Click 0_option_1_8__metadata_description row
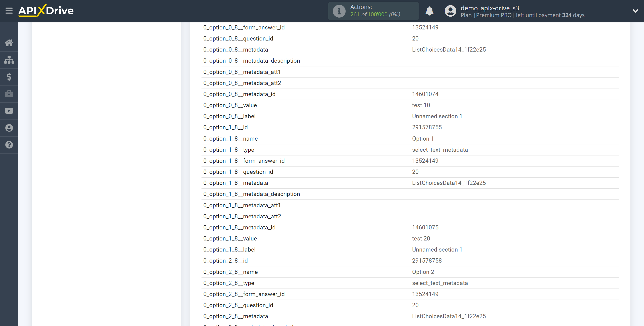The height and width of the screenshot is (326, 644). pos(410,194)
